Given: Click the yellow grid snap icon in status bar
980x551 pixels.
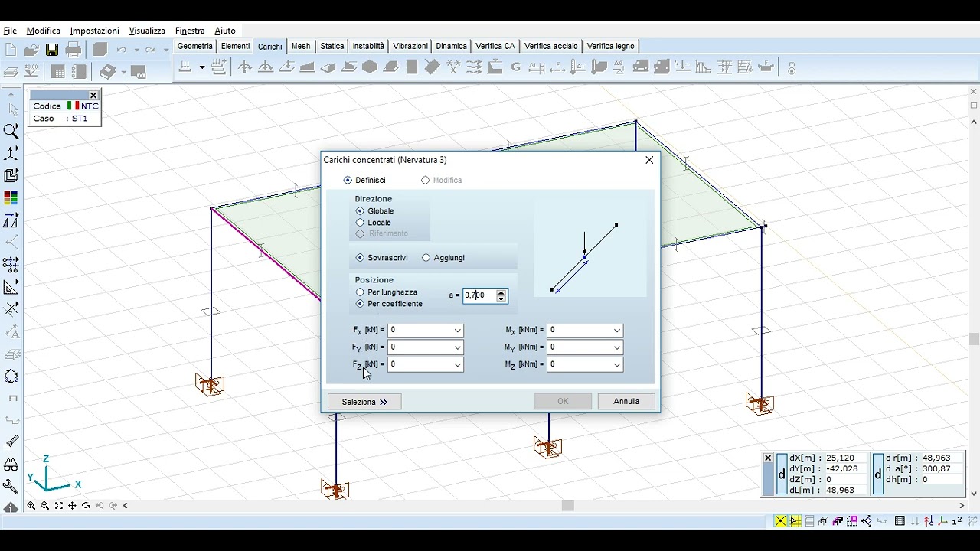Looking at the screenshot, I should pos(795,521).
